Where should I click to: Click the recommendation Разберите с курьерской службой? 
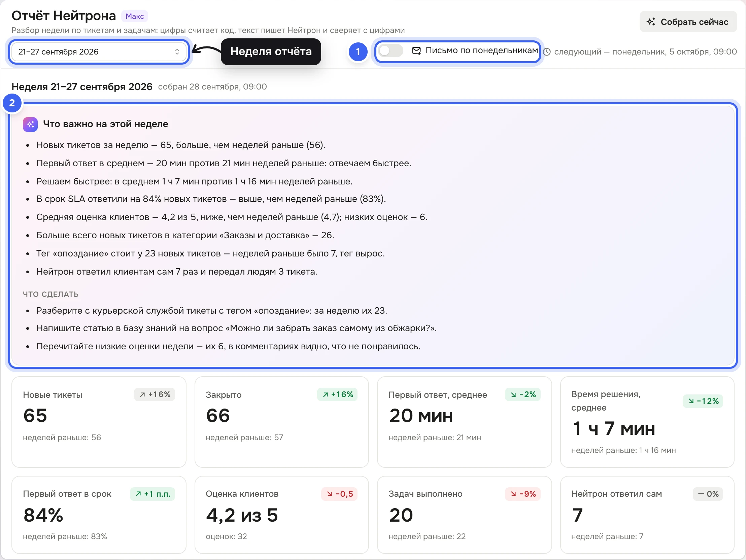click(212, 311)
